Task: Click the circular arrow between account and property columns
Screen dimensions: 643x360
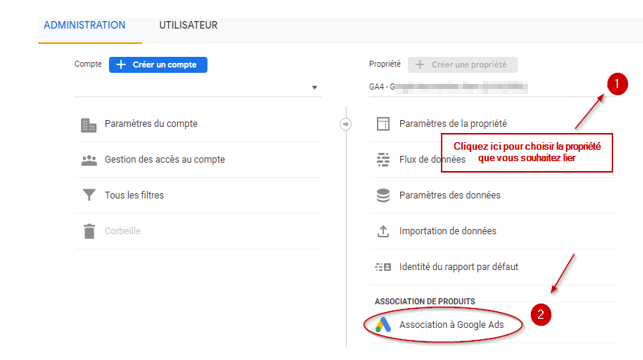Action: click(346, 124)
